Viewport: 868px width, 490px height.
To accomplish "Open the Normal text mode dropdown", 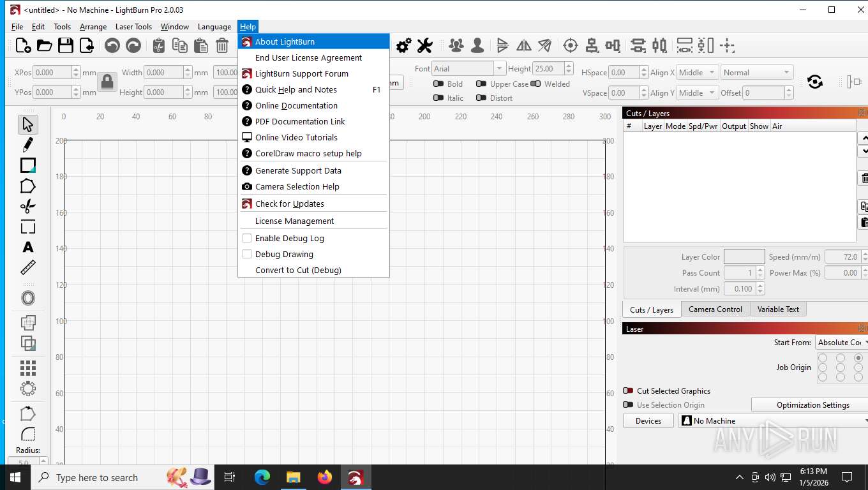I will pos(757,72).
